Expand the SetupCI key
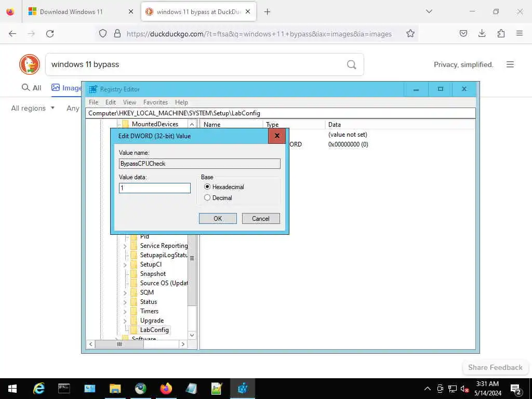Screen dimensions: 532x399 125,264
